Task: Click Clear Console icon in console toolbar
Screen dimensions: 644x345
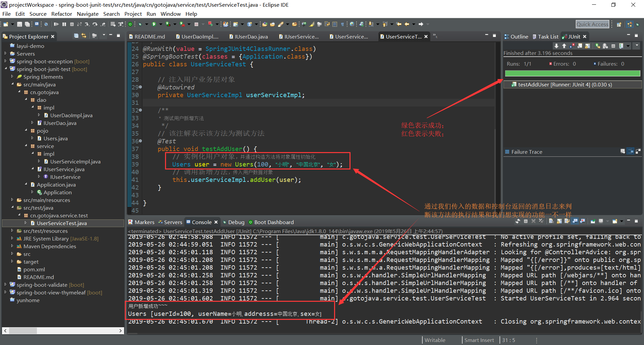Action: [551, 221]
